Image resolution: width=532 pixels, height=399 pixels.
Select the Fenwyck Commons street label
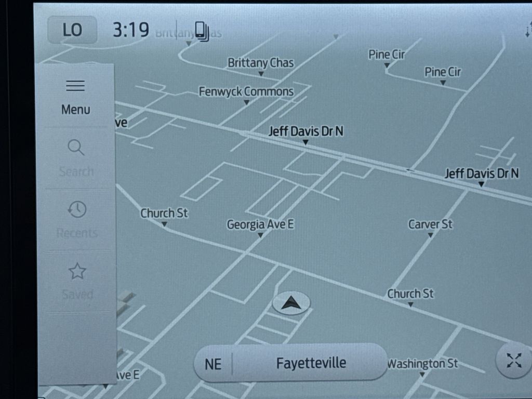(x=246, y=91)
